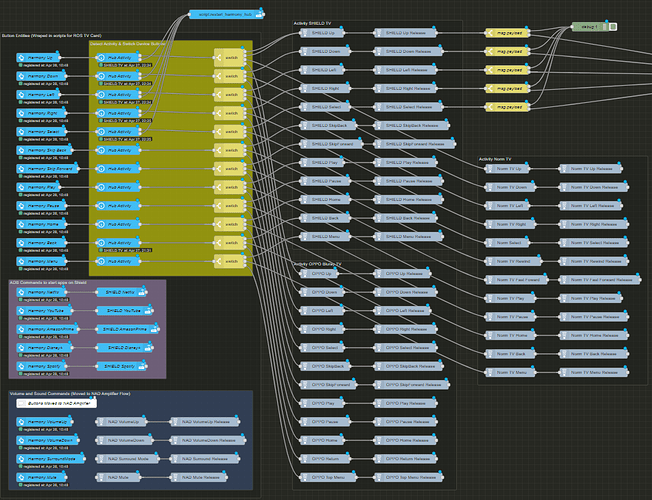Select the Harmony Back node

[x=41, y=243]
